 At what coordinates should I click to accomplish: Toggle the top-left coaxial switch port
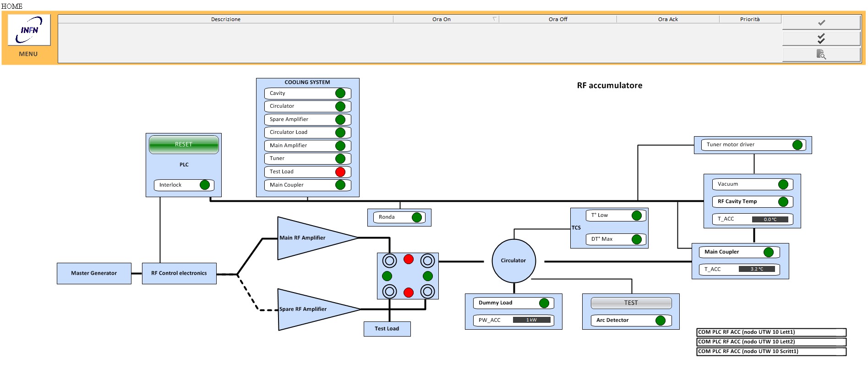[x=390, y=261]
